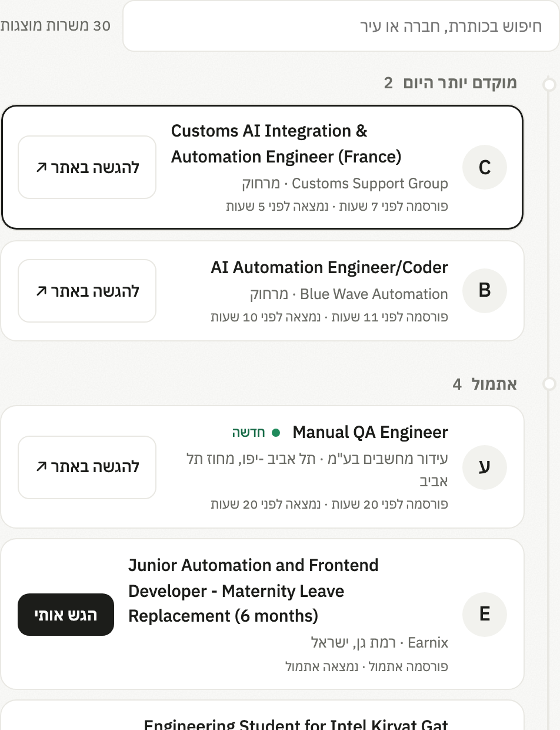Open external application for Customs AI Integration job
560x730 pixels.
click(x=87, y=167)
